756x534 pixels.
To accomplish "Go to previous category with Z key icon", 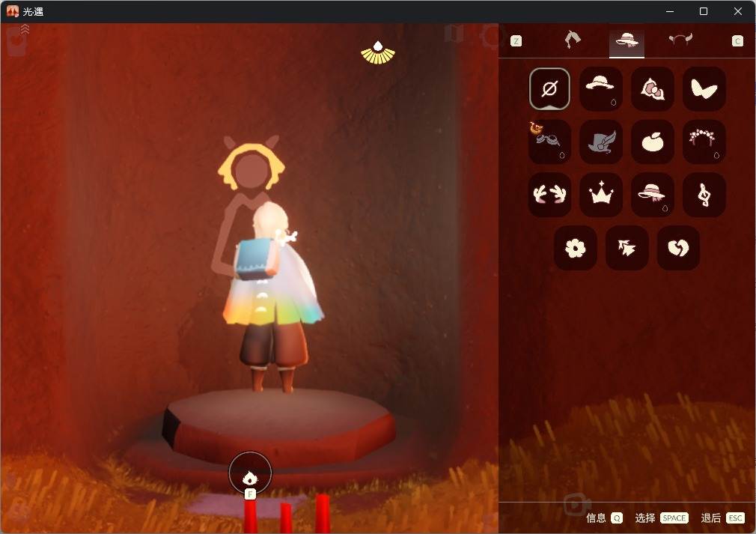I will pyautogui.click(x=516, y=41).
